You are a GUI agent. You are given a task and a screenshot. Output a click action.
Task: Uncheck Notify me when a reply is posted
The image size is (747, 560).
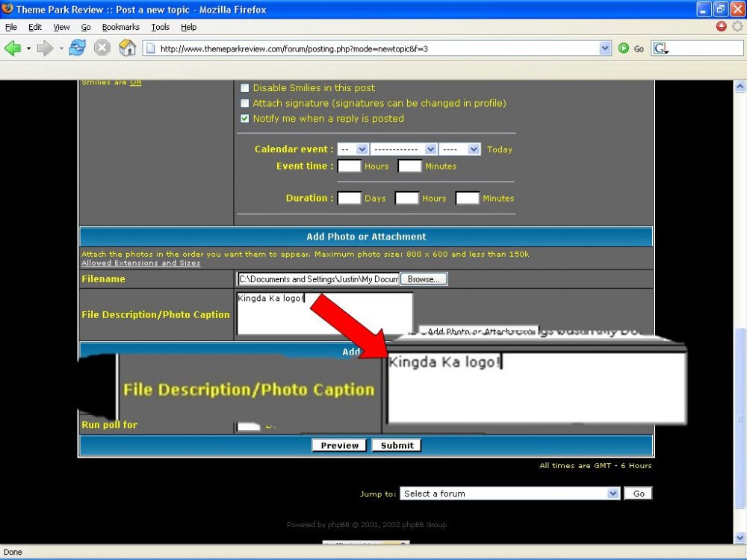point(244,119)
